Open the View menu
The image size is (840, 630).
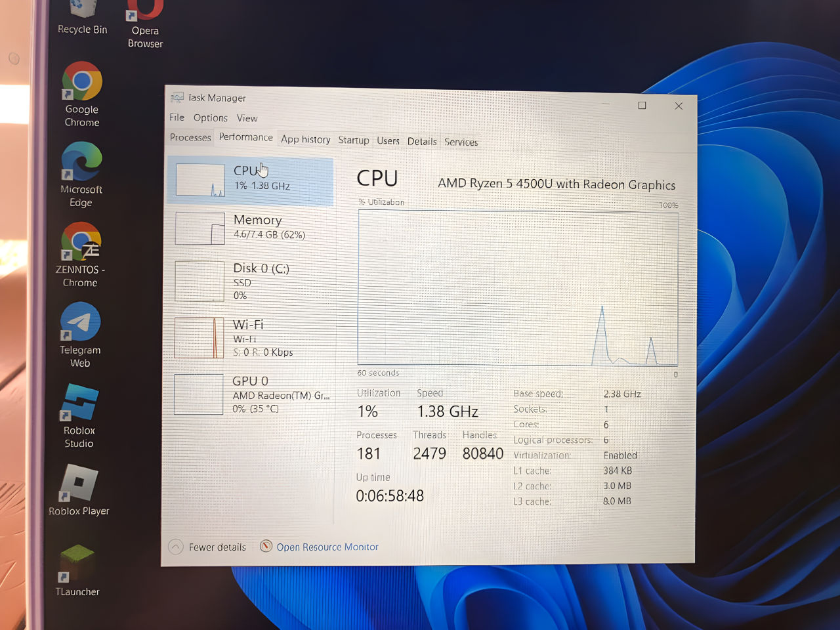[247, 118]
